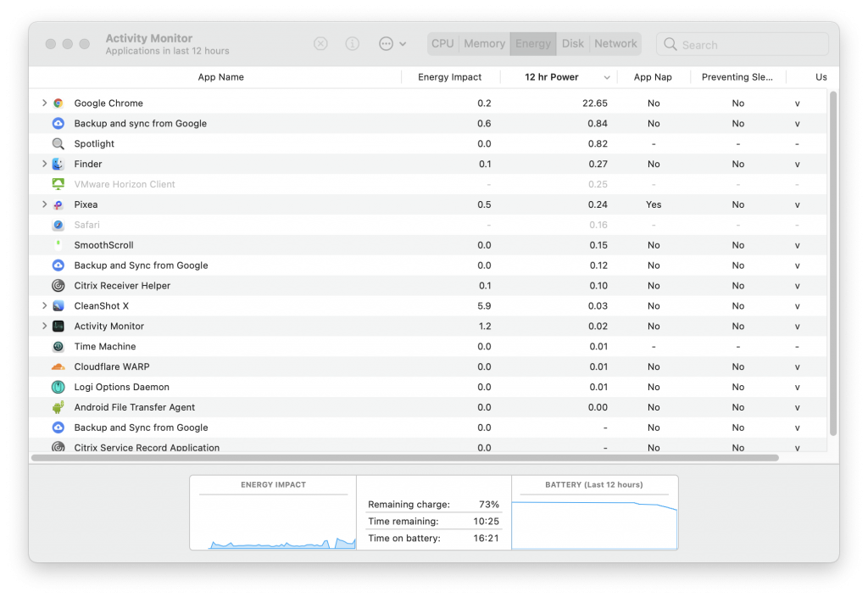Image resolution: width=868 pixels, height=598 pixels.
Task: Select the Cloudflare WARP row name
Action: point(112,366)
